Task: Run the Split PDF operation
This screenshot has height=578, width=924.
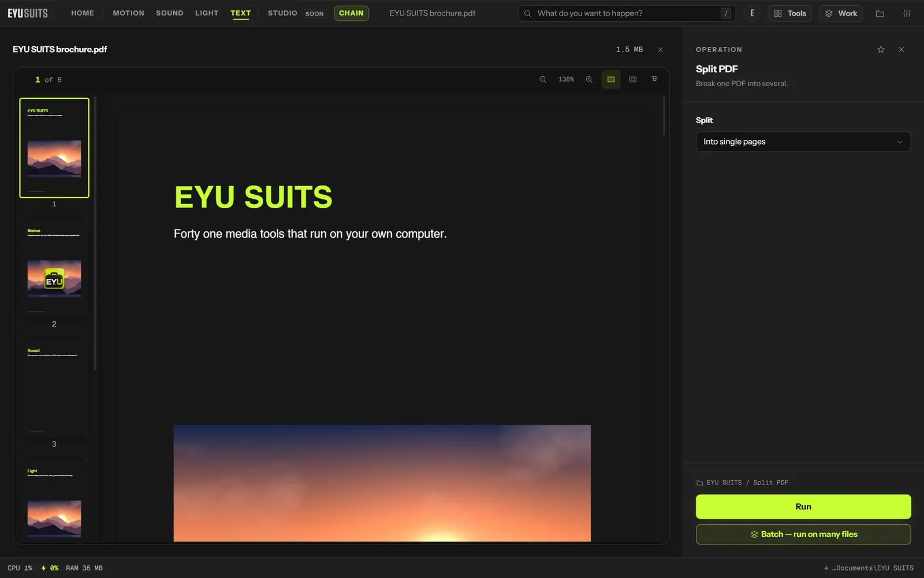Action: (803, 507)
